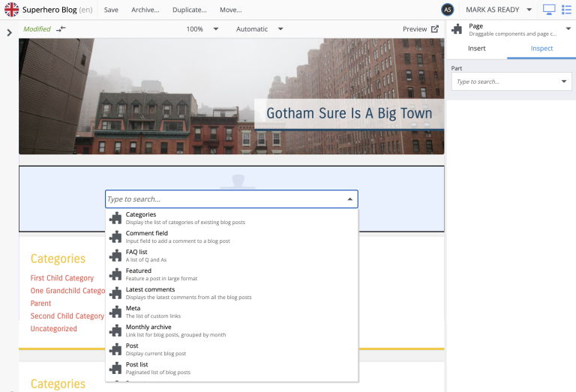The image size is (576, 392).
Task: Open the Preview external link icon
Action: pyautogui.click(x=434, y=29)
